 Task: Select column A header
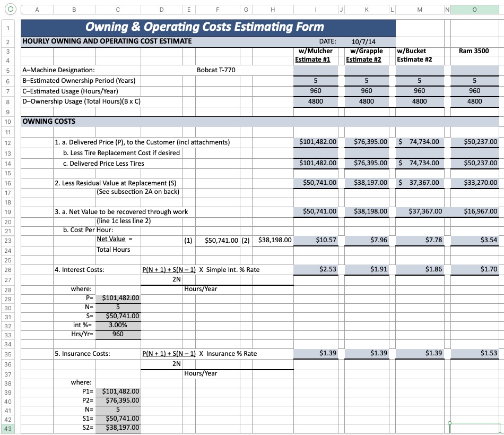click(x=37, y=10)
